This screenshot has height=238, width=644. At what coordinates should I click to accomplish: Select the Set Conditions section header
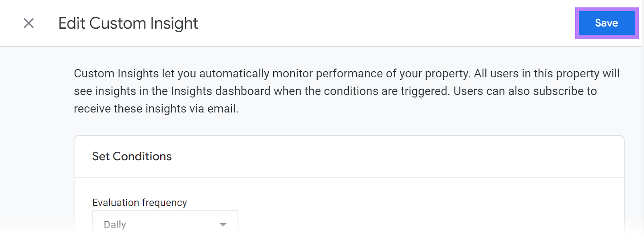(132, 156)
